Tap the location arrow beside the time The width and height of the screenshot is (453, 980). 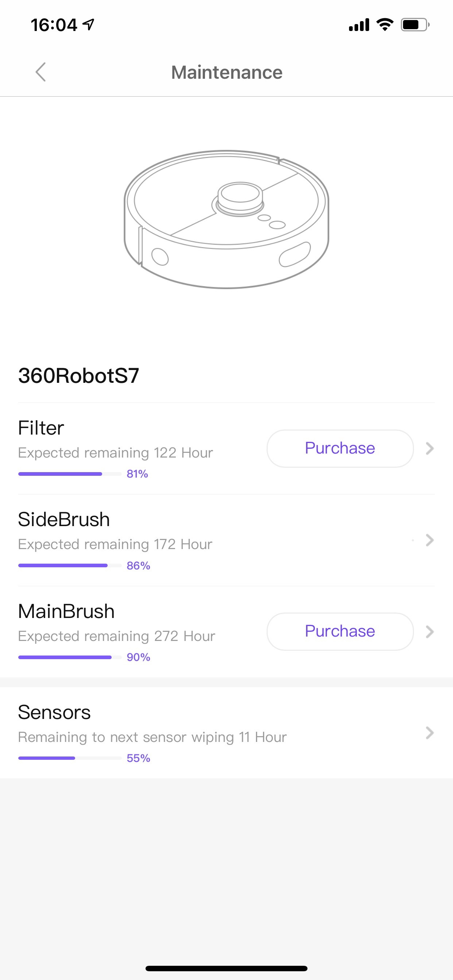point(88,25)
